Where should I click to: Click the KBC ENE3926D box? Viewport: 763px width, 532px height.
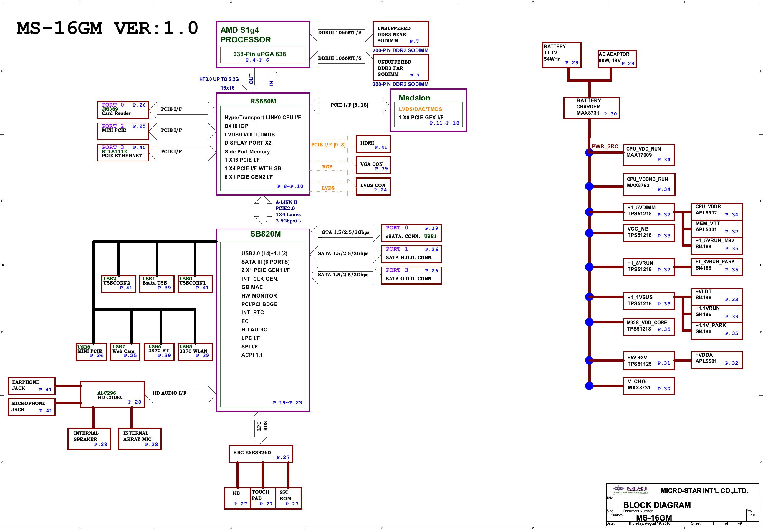coord(261,454)
